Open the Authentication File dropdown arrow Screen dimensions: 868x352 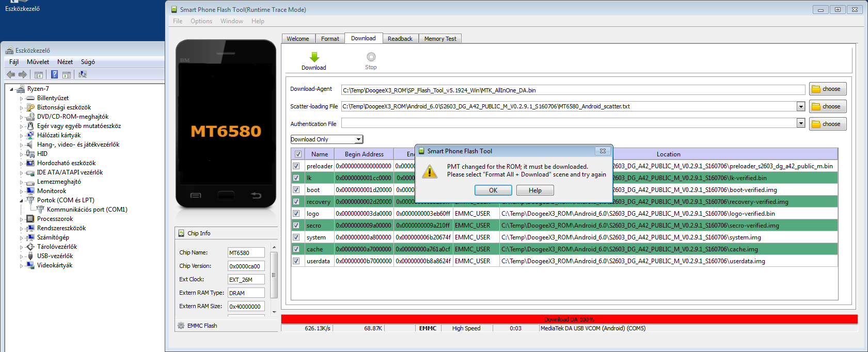coord(801,123)
